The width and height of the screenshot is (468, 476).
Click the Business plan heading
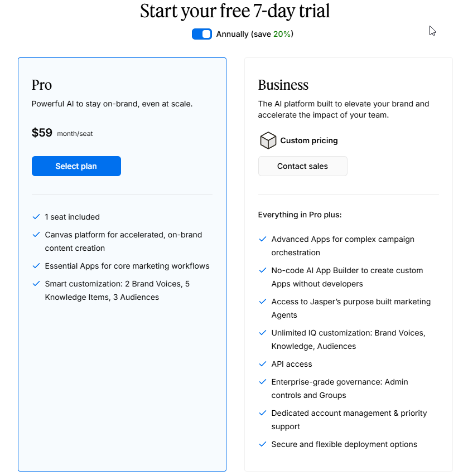click(x=283, y=85)
